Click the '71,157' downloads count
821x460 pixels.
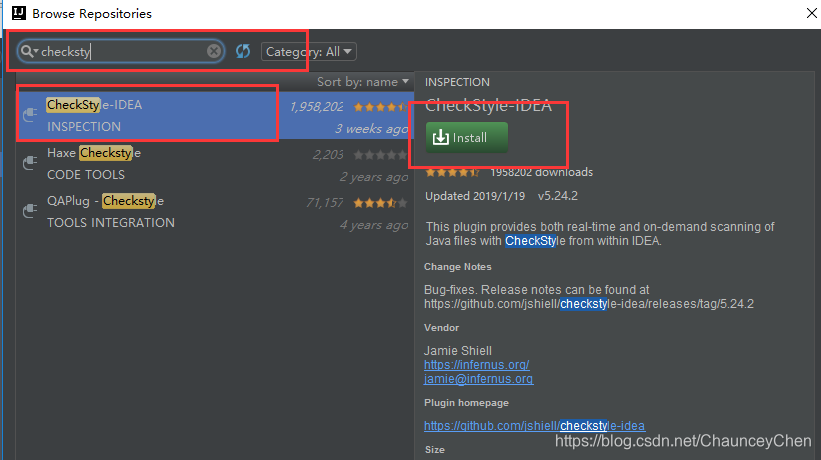[325, 203]
